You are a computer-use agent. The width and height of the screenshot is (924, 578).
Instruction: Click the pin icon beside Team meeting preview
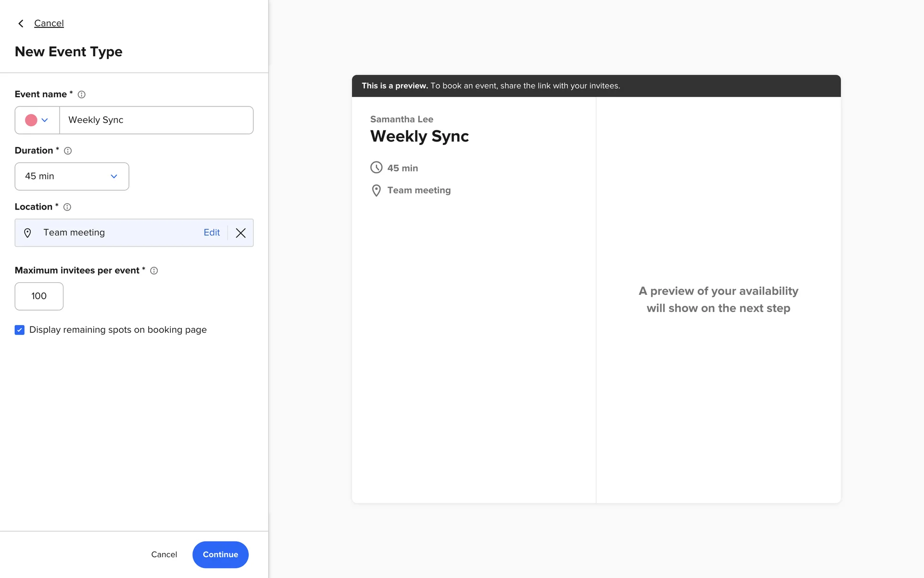(x=376, y=191)
